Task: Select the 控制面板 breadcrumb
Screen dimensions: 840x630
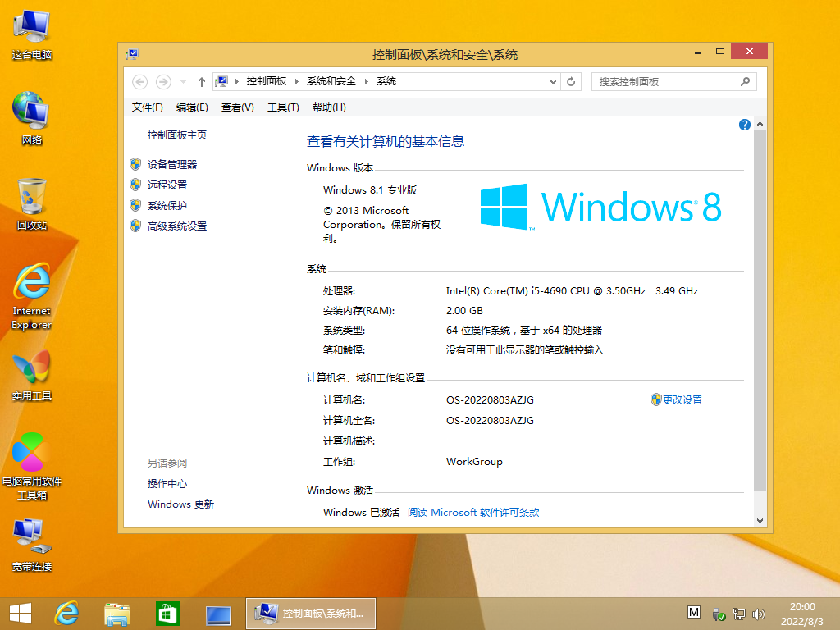Action: pyautogui.click(x=267, y=81)
